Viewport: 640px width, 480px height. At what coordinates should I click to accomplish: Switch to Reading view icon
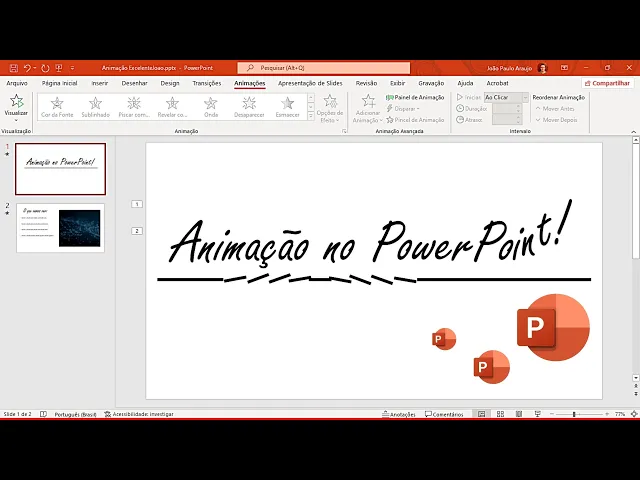point(519,414)
